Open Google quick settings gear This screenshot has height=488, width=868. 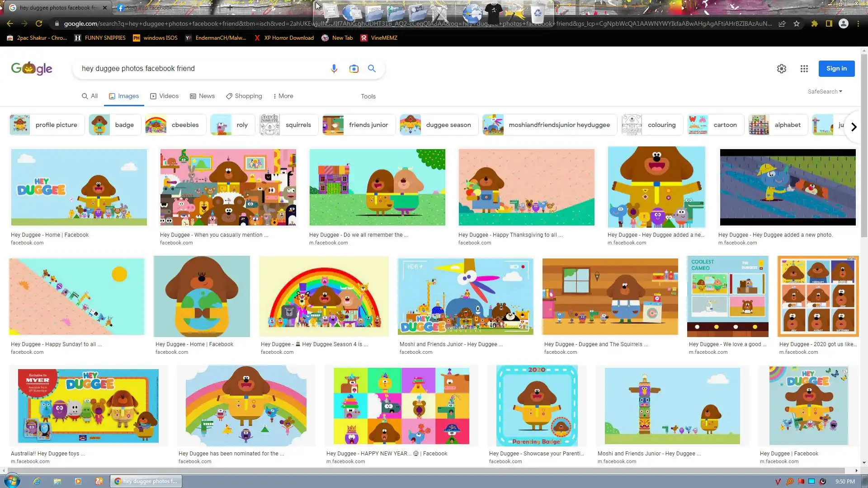pyautogui.click(x=781, y=69)
